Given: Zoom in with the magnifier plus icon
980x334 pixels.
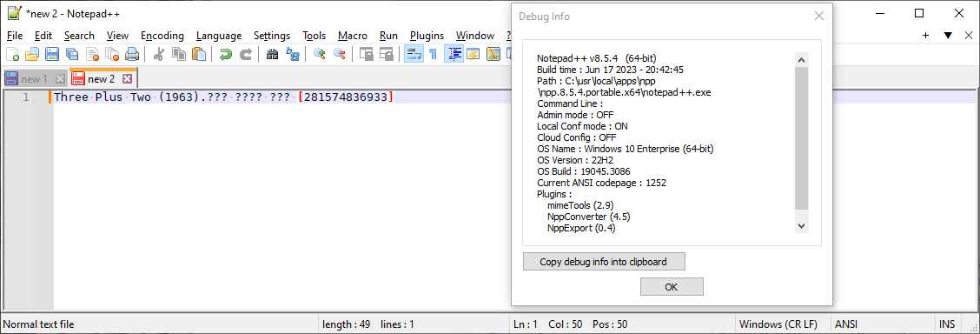Looking at the screenshot, I should click(319, 55).
